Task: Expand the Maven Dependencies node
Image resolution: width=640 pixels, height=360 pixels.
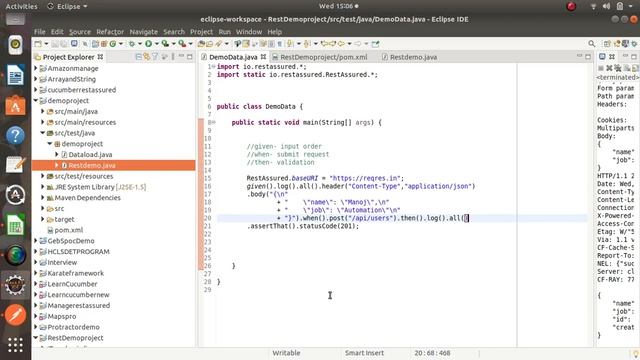Action: (42, 198)
